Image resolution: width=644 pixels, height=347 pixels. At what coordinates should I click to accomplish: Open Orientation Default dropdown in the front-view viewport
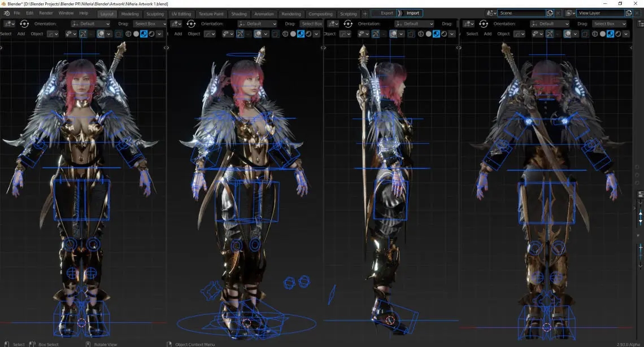(91, 24)
